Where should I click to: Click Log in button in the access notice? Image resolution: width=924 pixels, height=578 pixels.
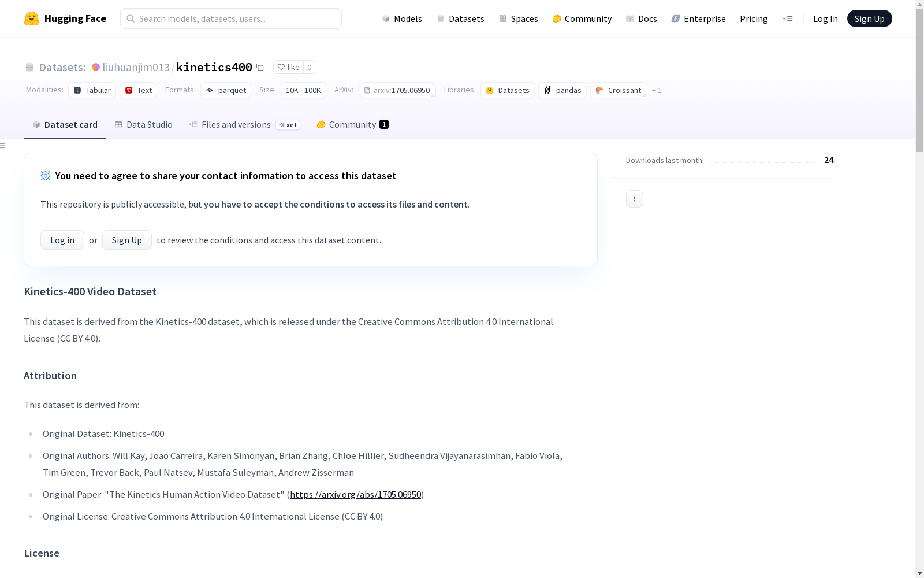[x=62, y=240]
